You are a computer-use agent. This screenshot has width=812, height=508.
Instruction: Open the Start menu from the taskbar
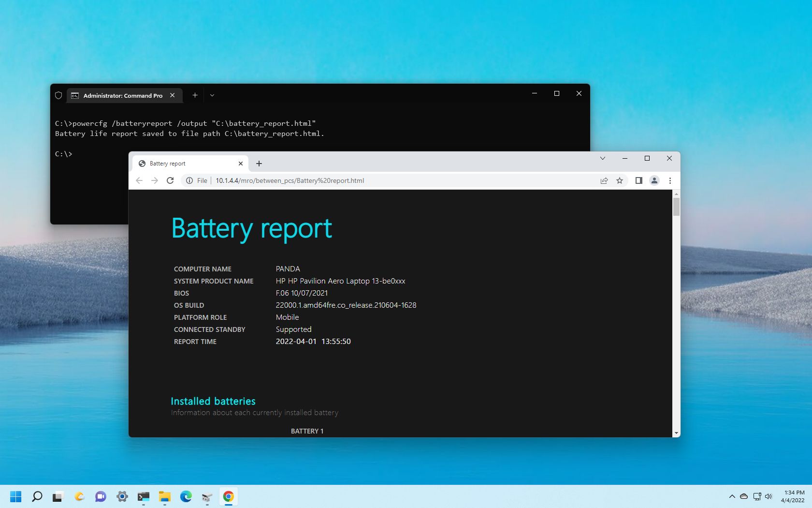tap(16, 496)
